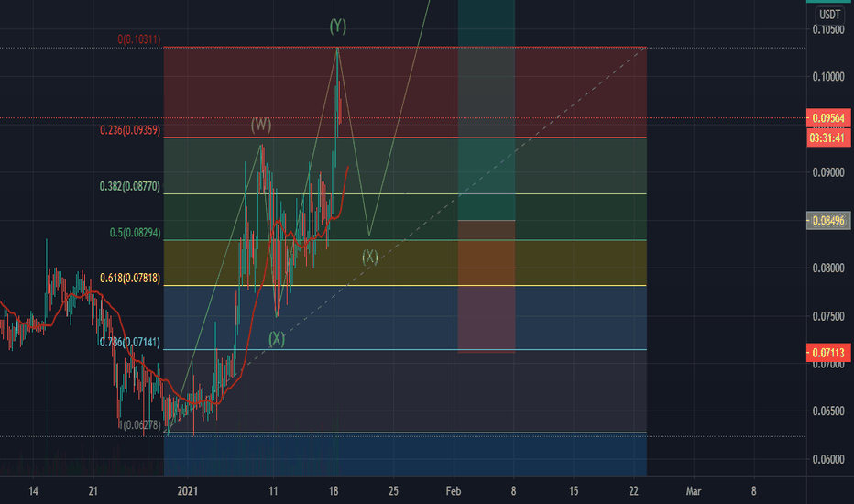Select the 0.236(0.09359) Fibonacci label

coord(130,130)
